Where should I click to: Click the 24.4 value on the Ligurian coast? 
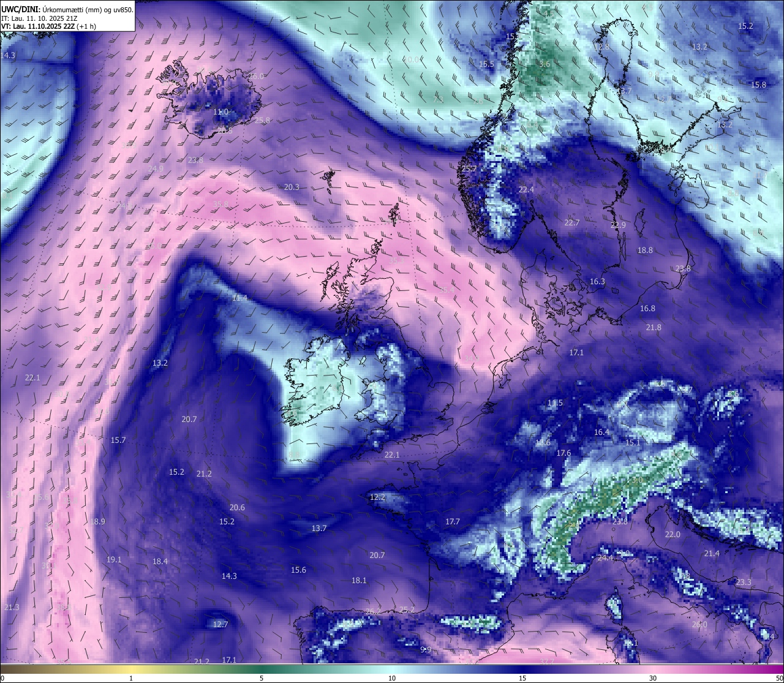tap(605, 558)
